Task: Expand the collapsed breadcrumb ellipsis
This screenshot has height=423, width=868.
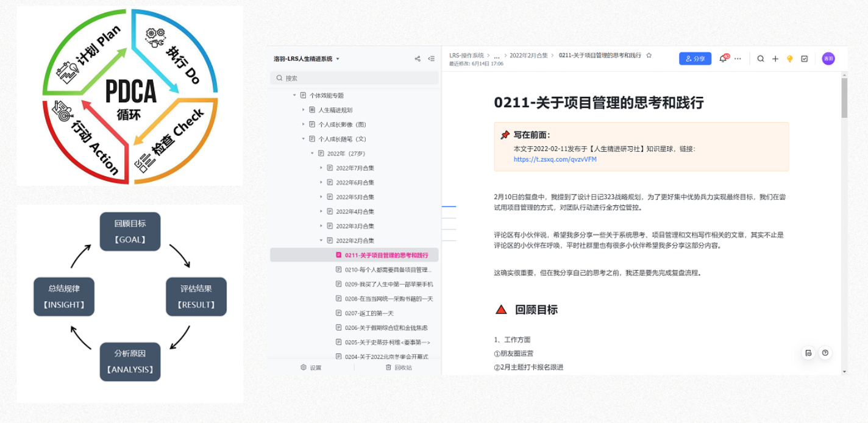Action: click(x=497, y=55)
